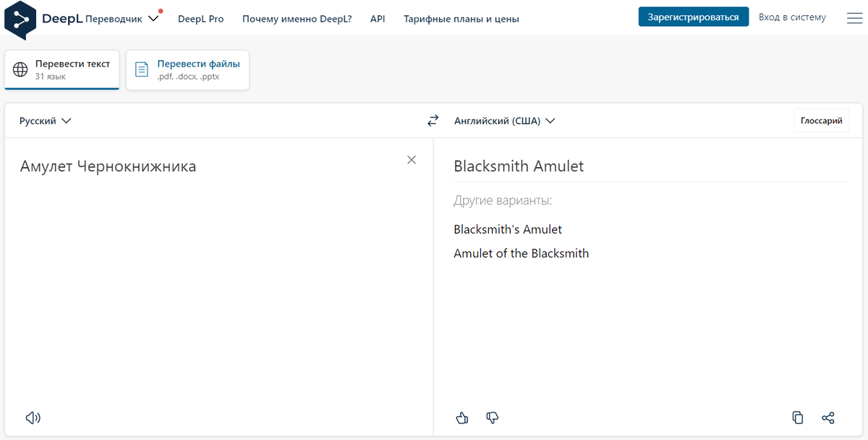Share the translation via share icon
Viewport: 868px width, 440px height.
point(828,418)
